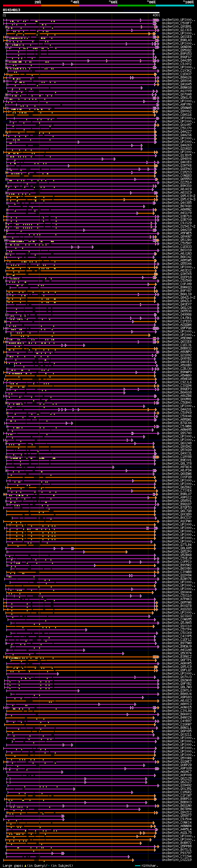Click the green ~80% identity legend bar
Screen dimensions: 197x868
pos(137,6)
